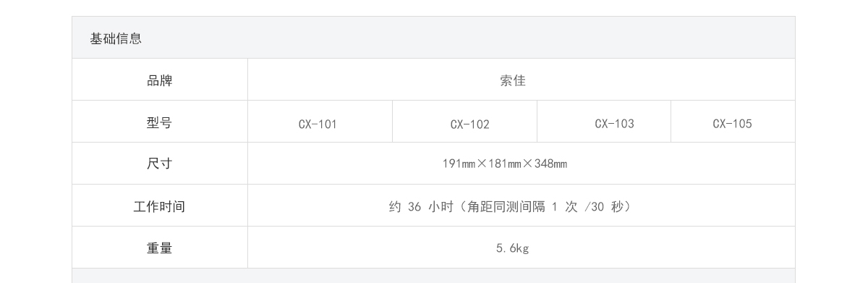
Task: Click the CX-105 model cell
Action: click(733, 123)
